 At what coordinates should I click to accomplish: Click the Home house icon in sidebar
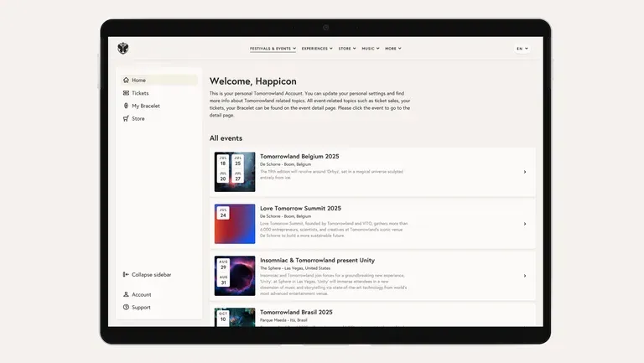126,80
